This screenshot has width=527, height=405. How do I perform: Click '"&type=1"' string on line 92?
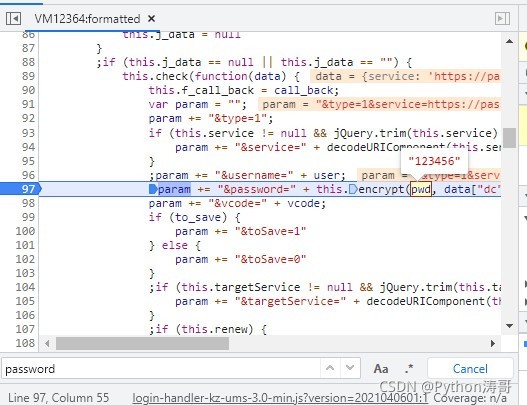coord(238,118)
